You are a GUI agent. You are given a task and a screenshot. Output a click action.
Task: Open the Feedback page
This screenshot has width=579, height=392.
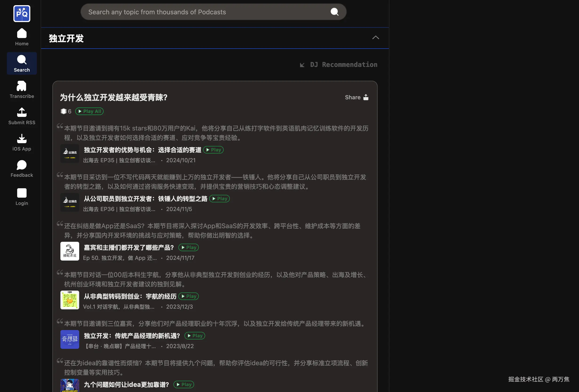[22, 169]
